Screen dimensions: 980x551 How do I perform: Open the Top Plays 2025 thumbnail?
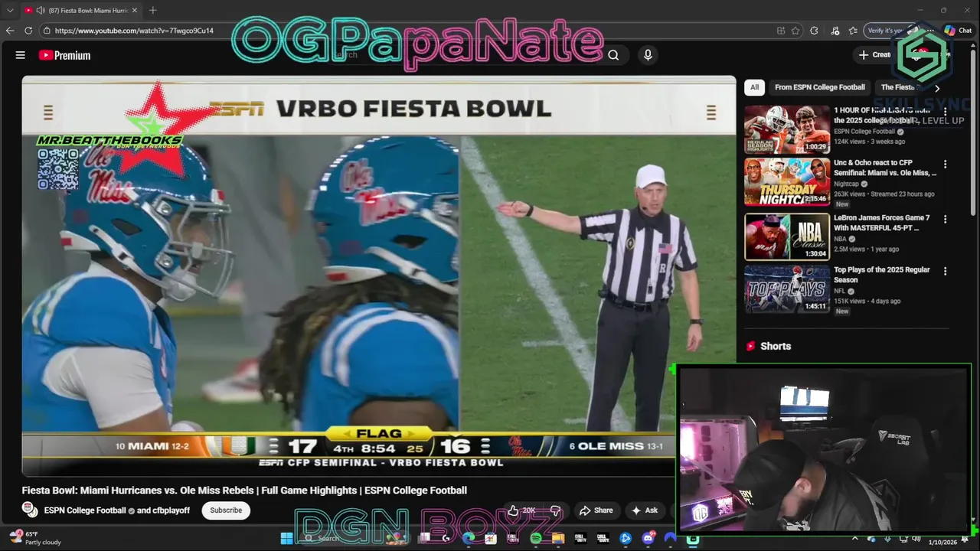787,289
